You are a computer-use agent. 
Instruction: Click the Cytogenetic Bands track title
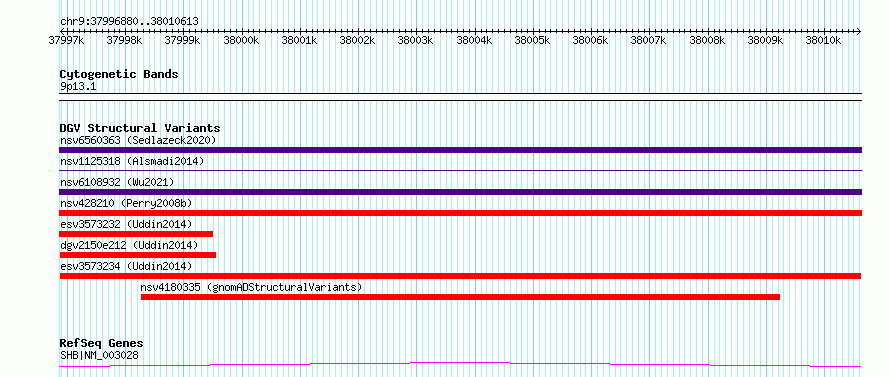(x=119, y=74)
